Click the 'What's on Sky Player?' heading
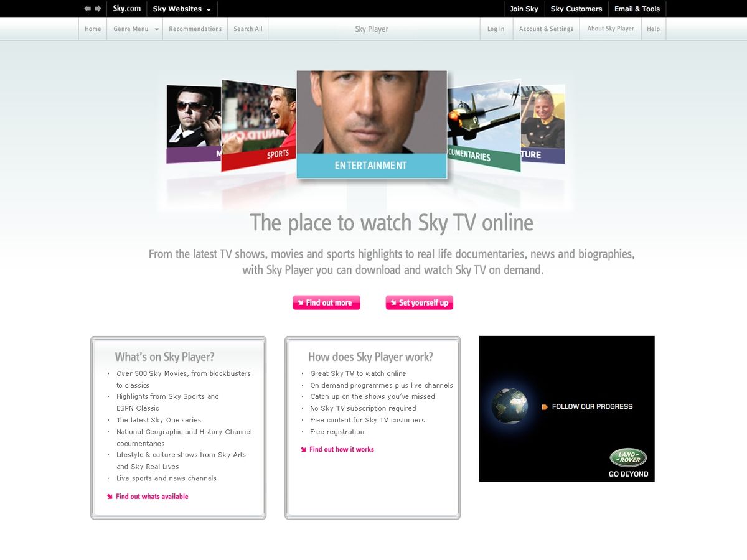This screenshot has height=560, width=747. click(164, 357)
